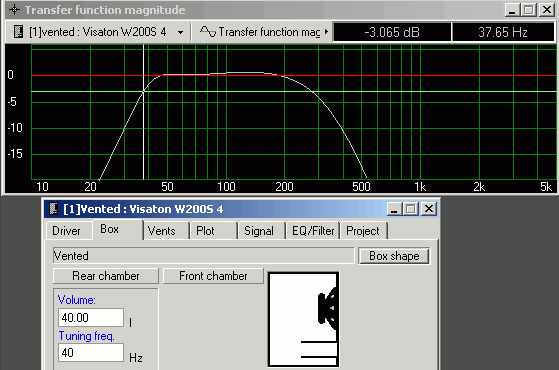The width and height of the screenshot is (559, 370).
Task: Click the speaker box icon beside project selector
Action: click(x=18, y=32)
